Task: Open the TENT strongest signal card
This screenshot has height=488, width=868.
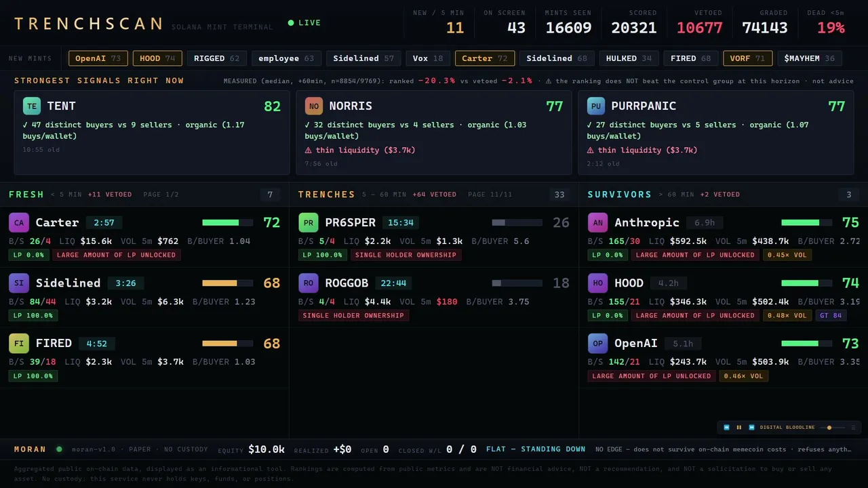Action: pos(151,133)
